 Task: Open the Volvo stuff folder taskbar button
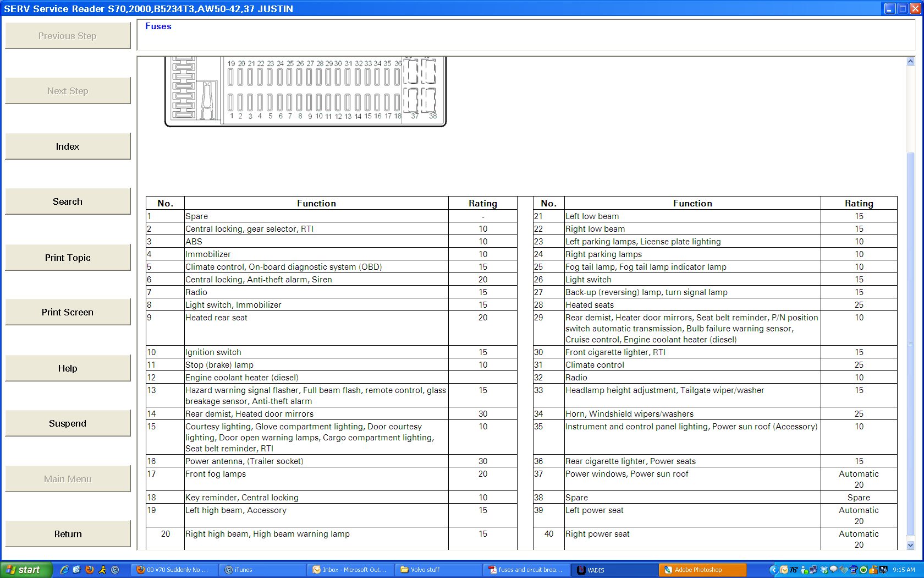pyautogui.click(x=438, y=570)
